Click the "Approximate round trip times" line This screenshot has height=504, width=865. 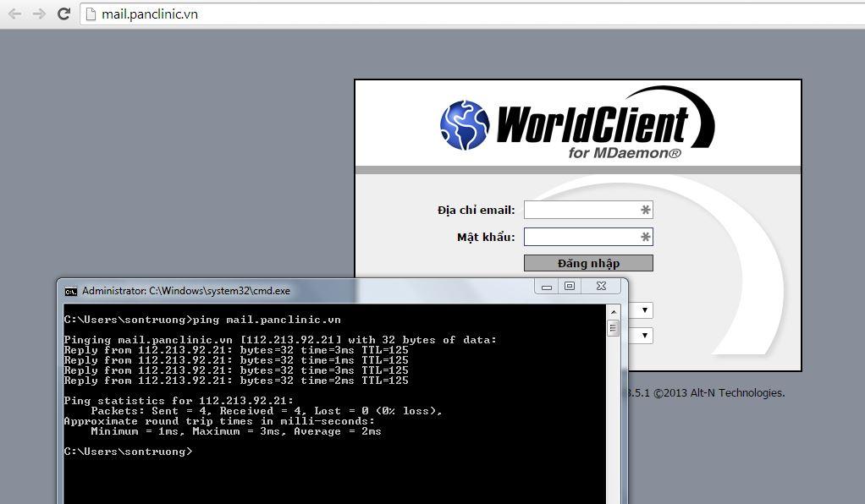(219, 421)
